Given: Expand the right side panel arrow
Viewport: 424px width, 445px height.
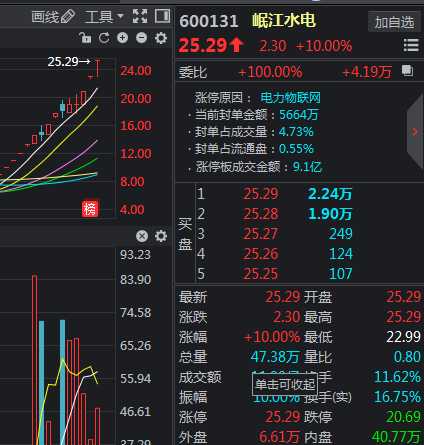Looking at the screenshot, I should click(415, 132).
